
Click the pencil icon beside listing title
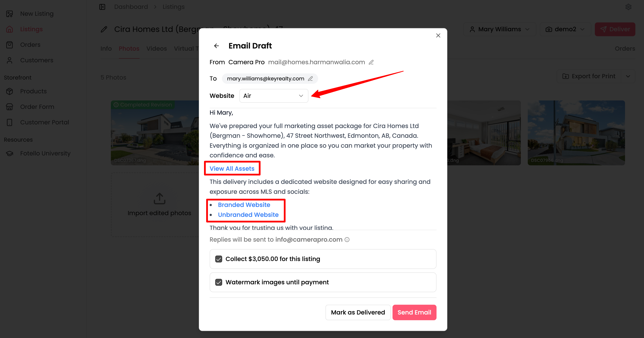coord(104,30)
